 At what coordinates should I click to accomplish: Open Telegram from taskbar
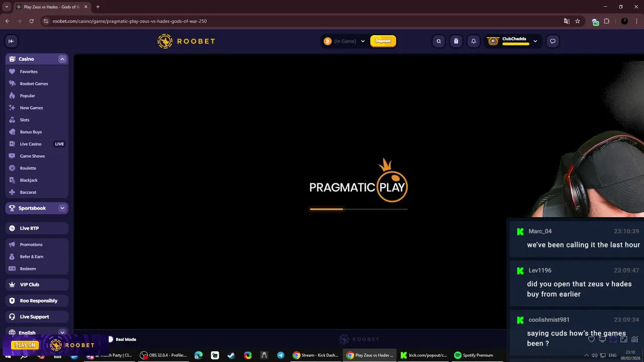280,355
